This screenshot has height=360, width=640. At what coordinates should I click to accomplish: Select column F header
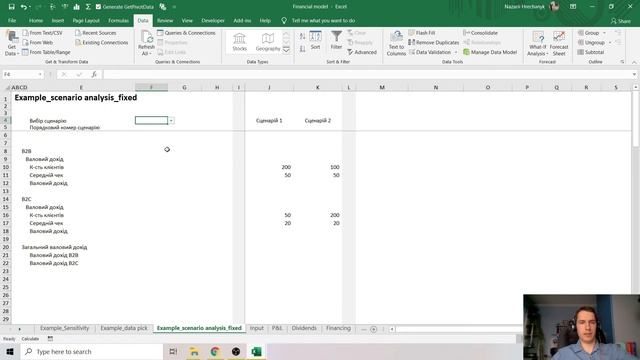click(x=151, y=87)
